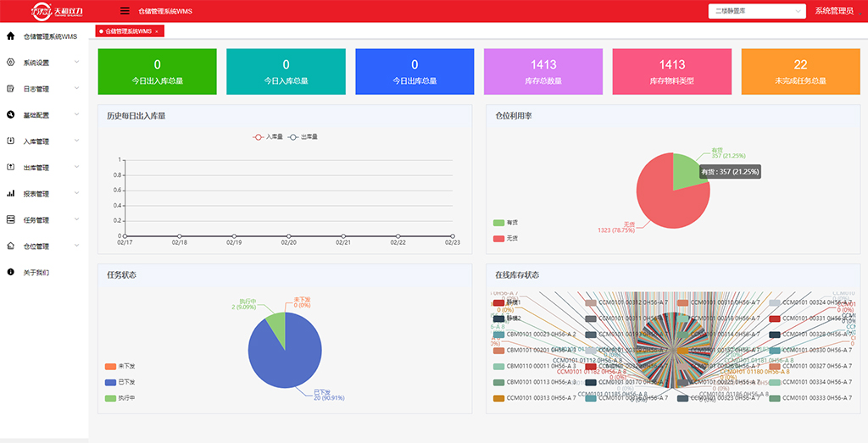Click the hamburger menu collapse icon
868x443 pixels.
pyautogui.click(x=125, y=11)
